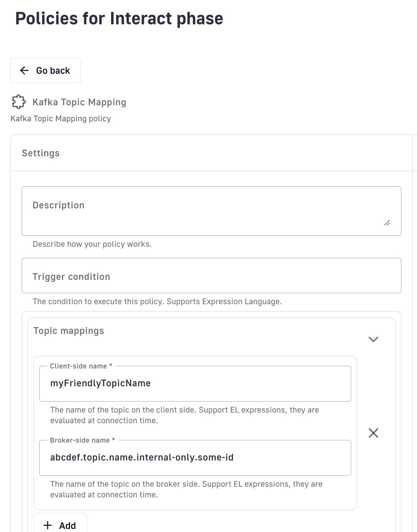Click the Topic mappings heading

click(x=68, y=331)
